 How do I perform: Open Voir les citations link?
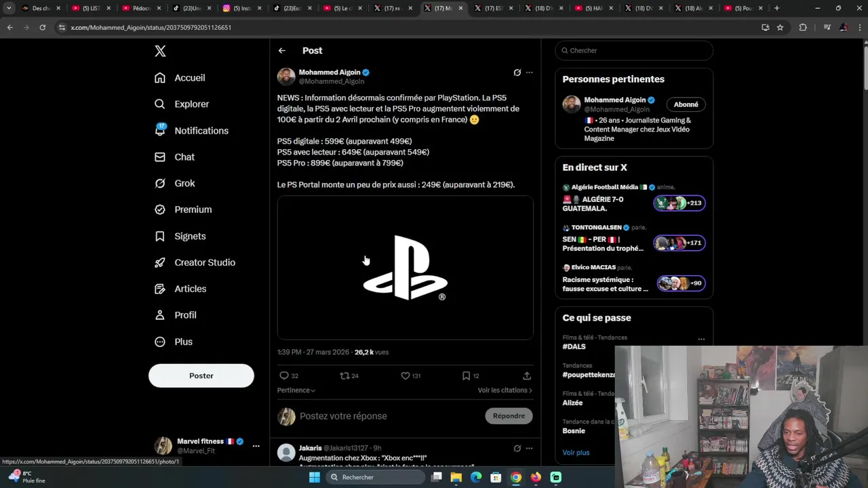point(505,390)
